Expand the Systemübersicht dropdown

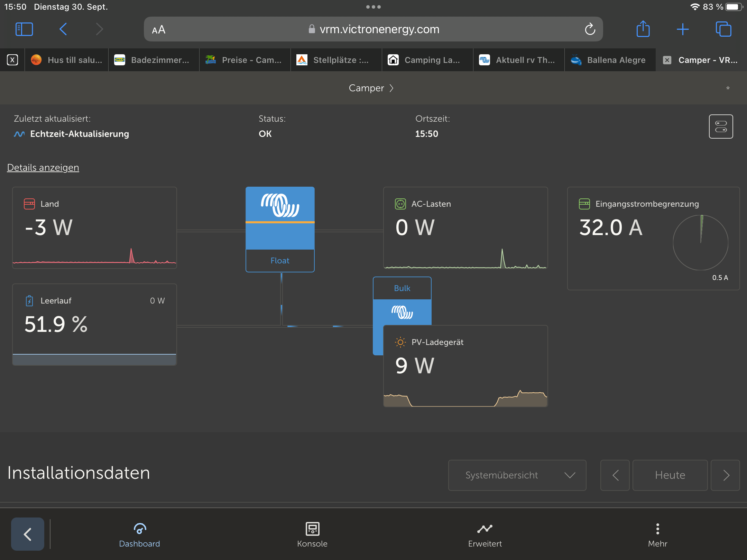(517, 475)
